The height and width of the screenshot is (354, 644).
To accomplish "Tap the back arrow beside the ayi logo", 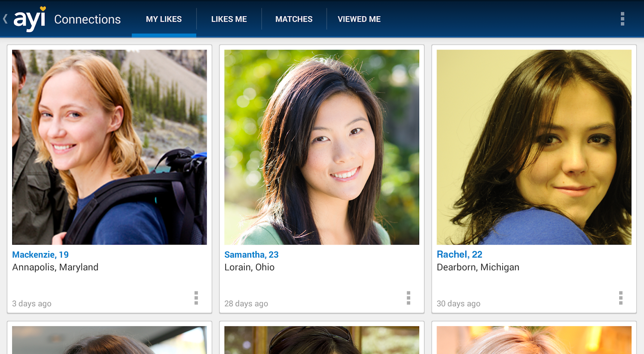I will click(5, 19).
